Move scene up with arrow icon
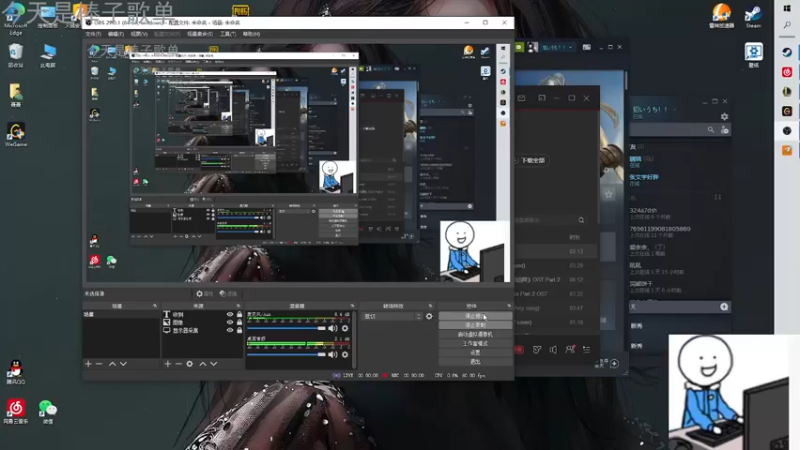Screen dimensions: 800x450 112,364
